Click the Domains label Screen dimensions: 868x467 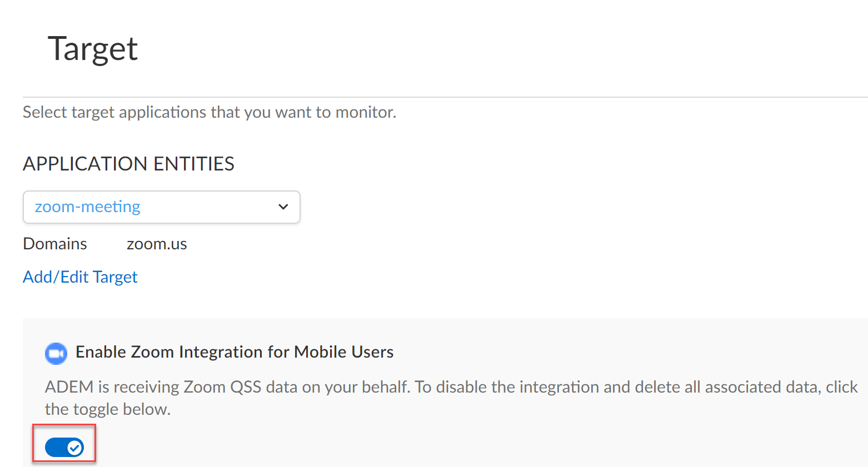click(x=55, y=244)
